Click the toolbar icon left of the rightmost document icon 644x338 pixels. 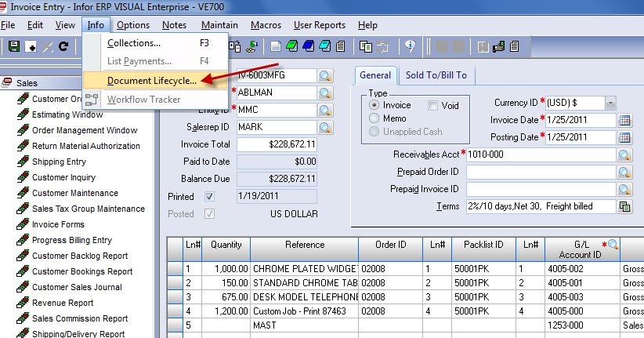[498, 46]
